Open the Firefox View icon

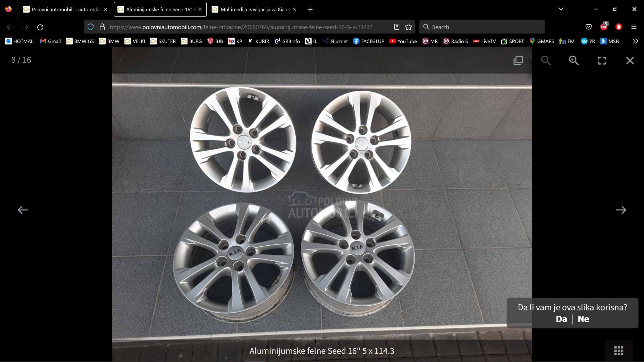click(9, 9)
